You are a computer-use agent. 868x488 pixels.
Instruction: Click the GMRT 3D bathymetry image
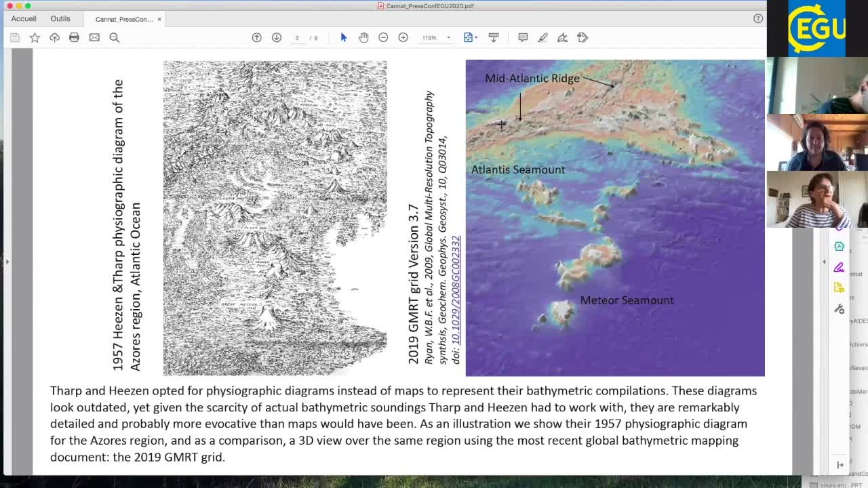click(x=615, y=218)
